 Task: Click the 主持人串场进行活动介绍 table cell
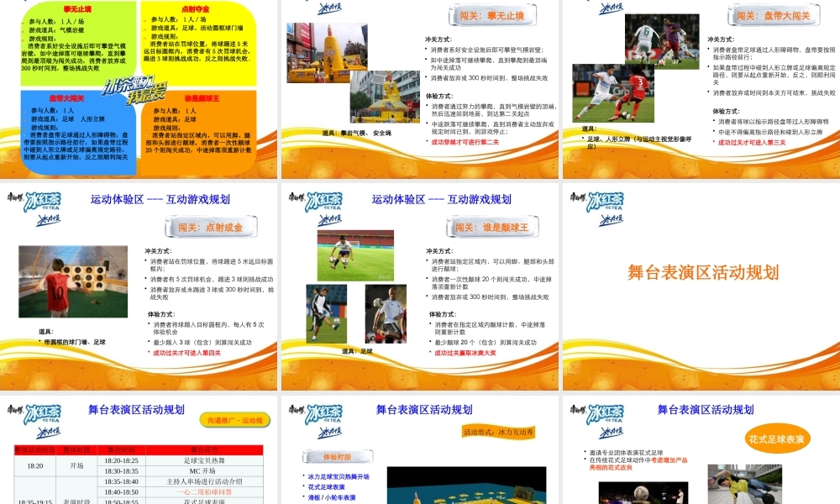(x=204, y=481)
